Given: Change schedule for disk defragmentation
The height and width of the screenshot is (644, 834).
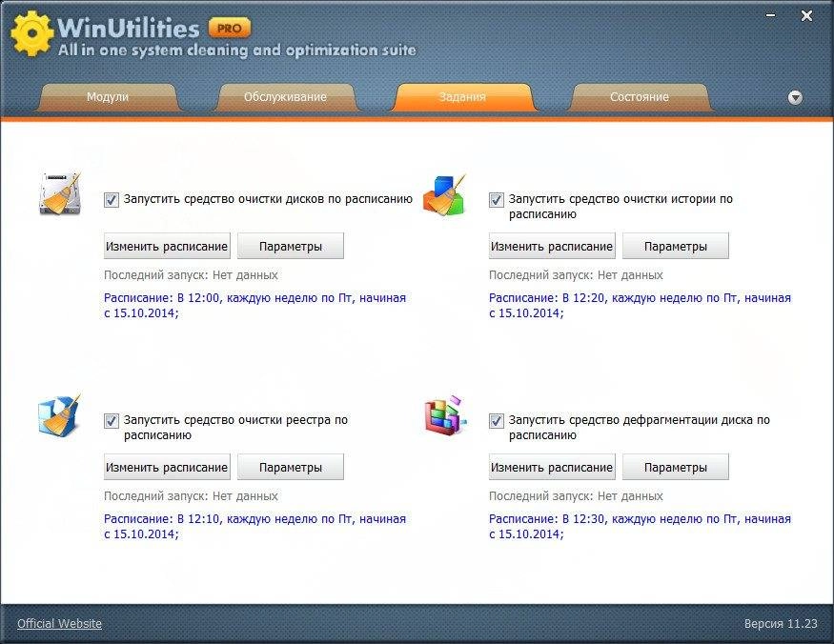Looking at the screenshot, I should (552, 467).
